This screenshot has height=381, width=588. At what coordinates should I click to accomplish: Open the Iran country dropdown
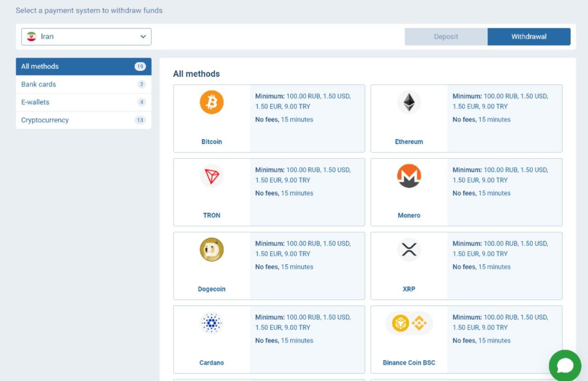tap(86, 37)
